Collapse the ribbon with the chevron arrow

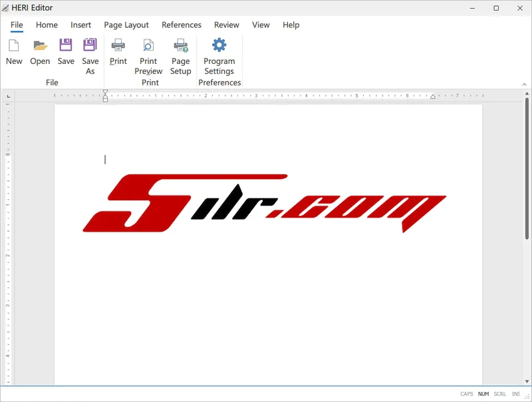click(x=524, y=85)
